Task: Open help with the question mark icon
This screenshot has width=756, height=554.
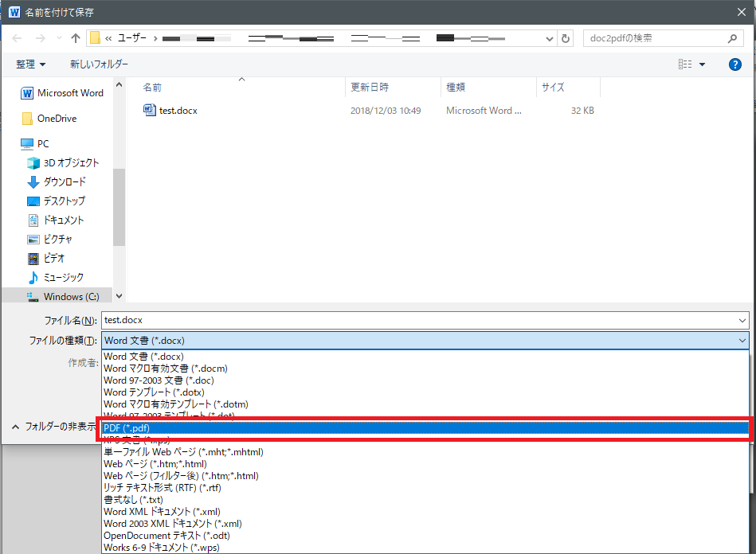Action: (x=734, y=64)
